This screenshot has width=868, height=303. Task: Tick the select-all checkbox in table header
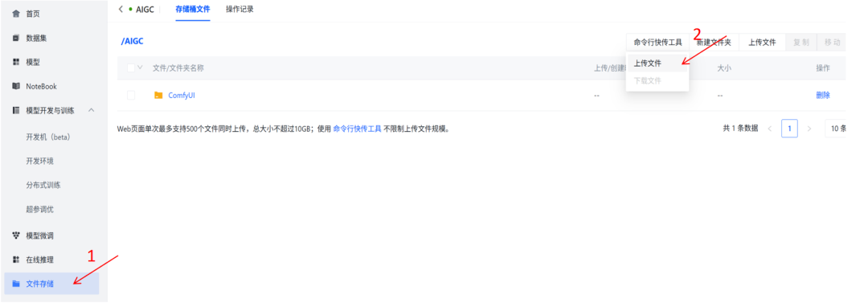pos(131,68)
